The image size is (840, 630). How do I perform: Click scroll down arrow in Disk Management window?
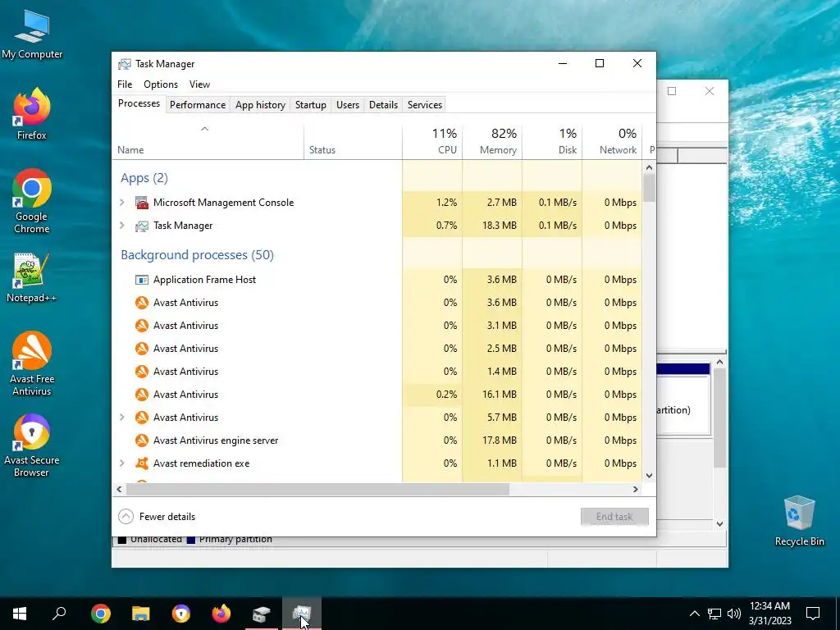click(720, 524)
